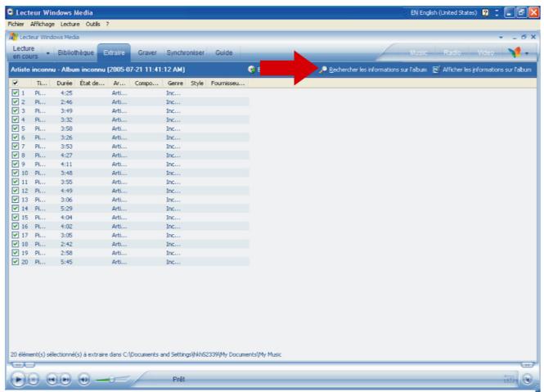Click the globe icon in the blue bar

click(252, 70)
